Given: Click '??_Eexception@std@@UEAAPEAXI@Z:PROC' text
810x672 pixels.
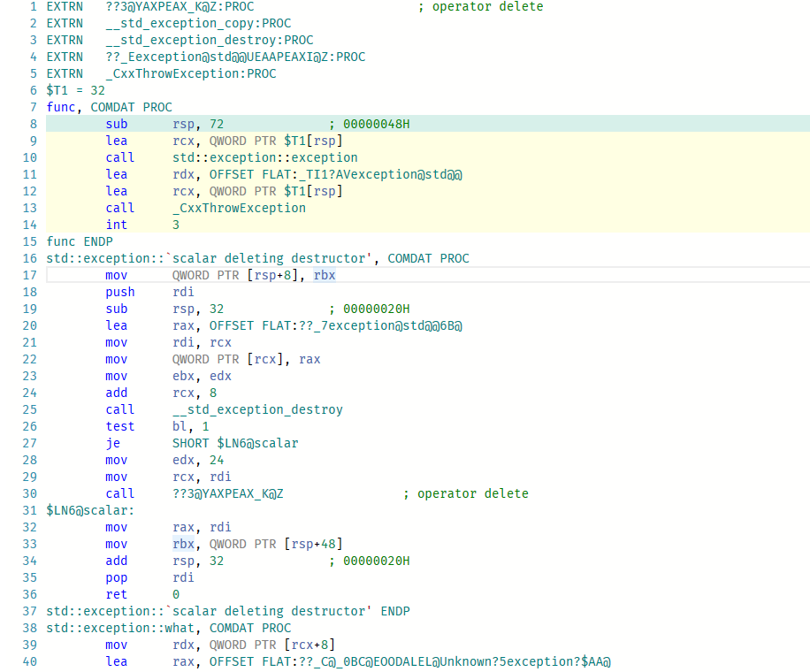Looking at the screenshot, I should 235,57.
